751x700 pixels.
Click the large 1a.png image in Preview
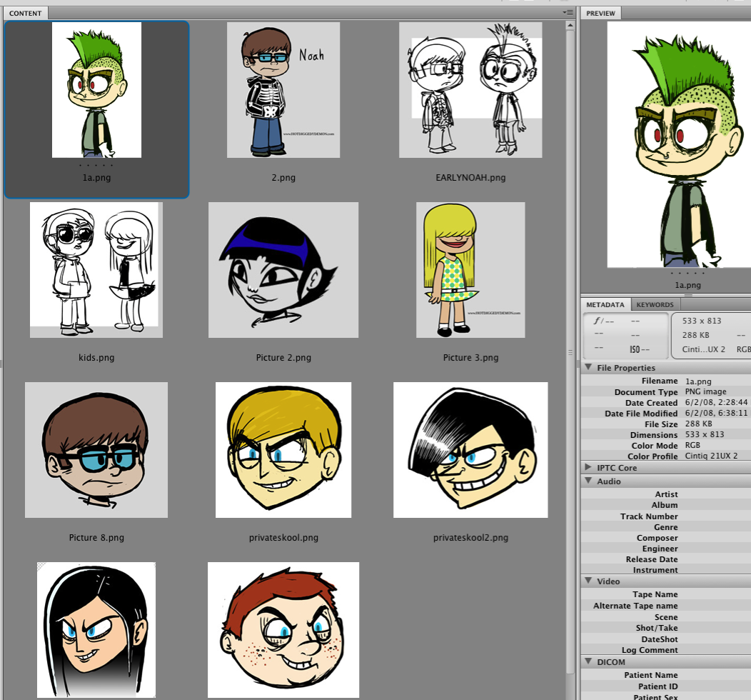click(679, 145)
